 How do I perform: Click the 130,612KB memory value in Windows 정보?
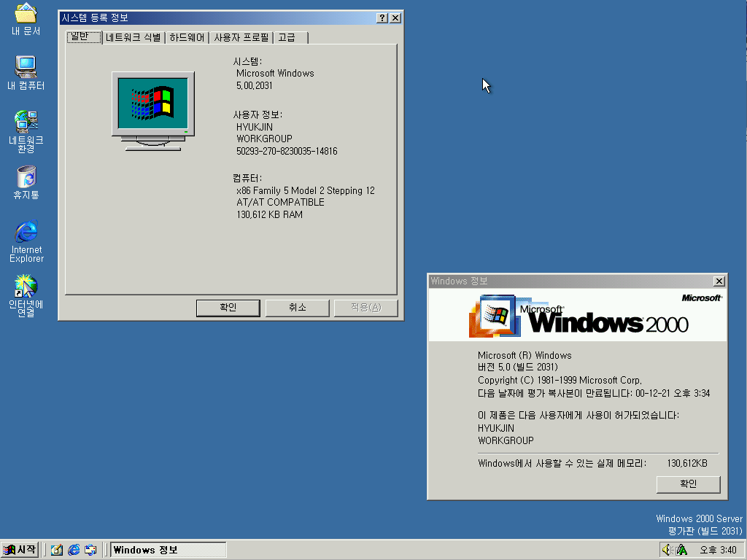click(x=687, y=463)
